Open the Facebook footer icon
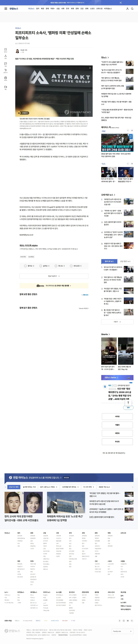This screenshot has width=138, height=644. point(120,621)
